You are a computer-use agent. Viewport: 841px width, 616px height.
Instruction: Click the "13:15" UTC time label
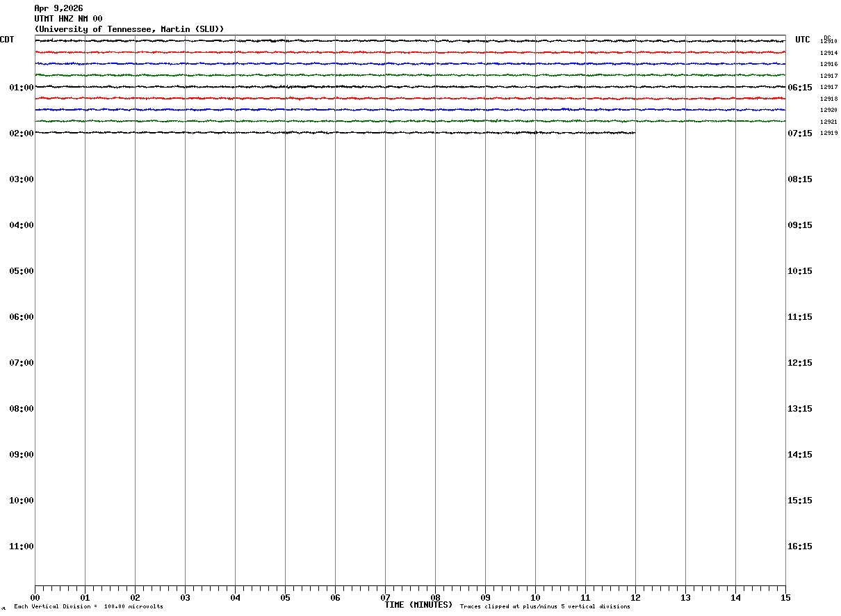point(800,409)
